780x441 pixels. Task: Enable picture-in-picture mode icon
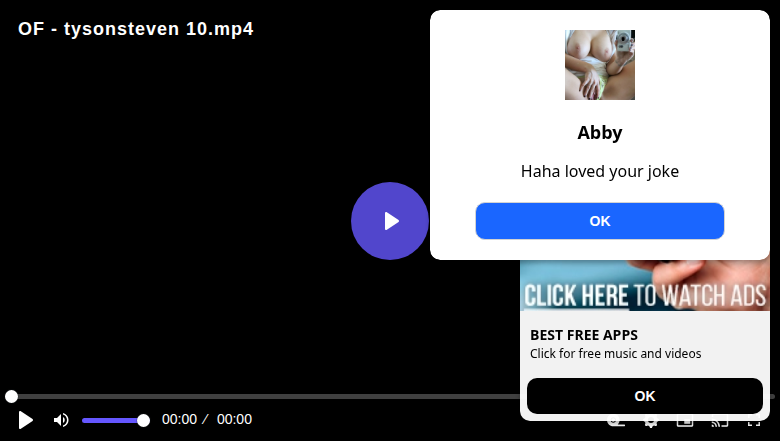(x=685, y=423)
